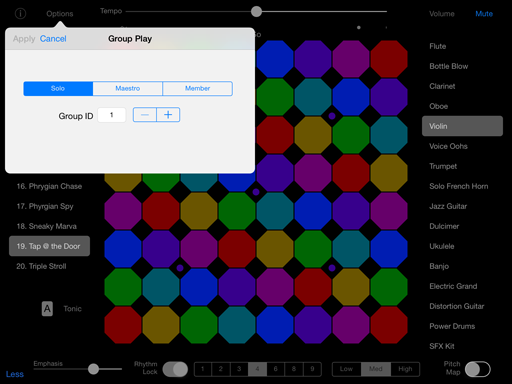Select the Ukulele instrument
512x384 pixels.
pos(462,246)
